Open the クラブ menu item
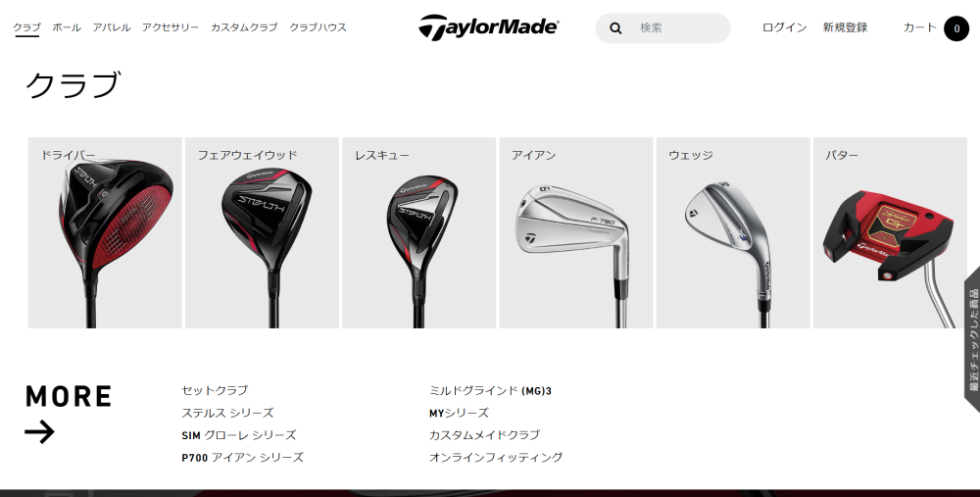 (x=26, y=27)
